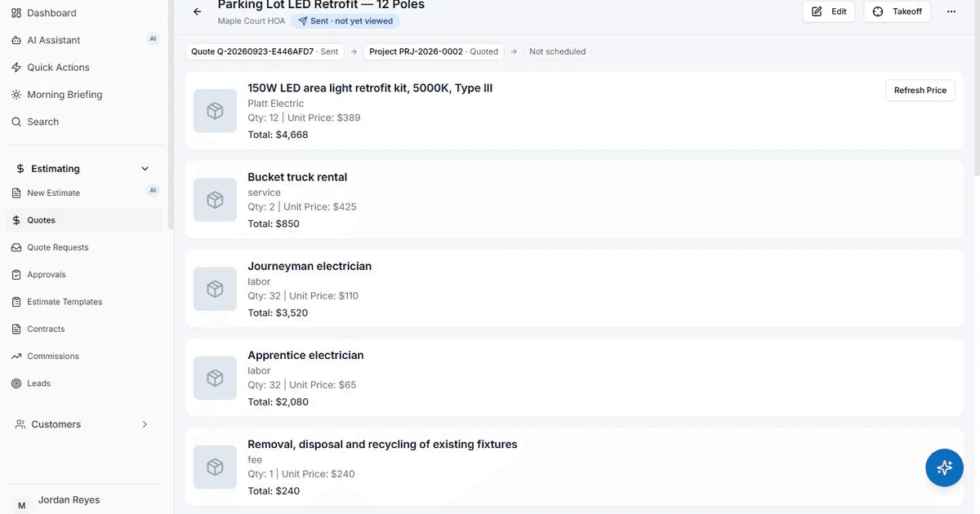The width and height of the screenshot is (980, 514).
Task: Click the Bucket truck rental box thumbnail
Action: pyautogui.click(x=215, y=200)
